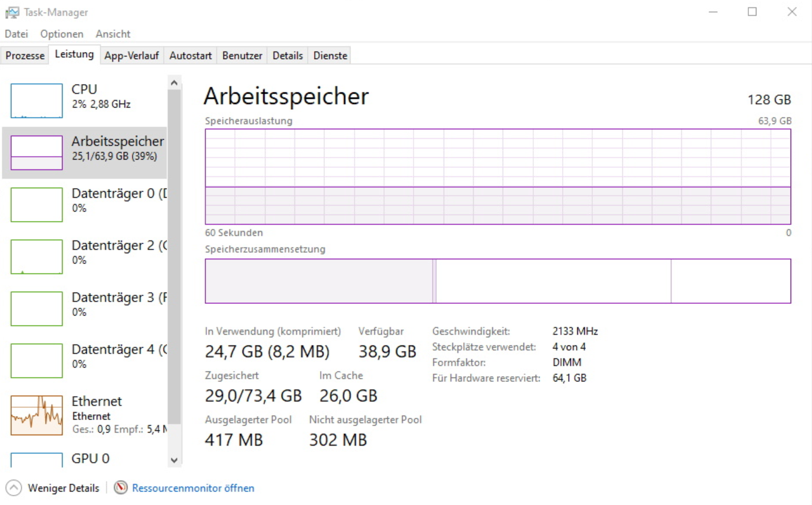
Task: Switch to the Autostart tab
Action: (190, 55)
